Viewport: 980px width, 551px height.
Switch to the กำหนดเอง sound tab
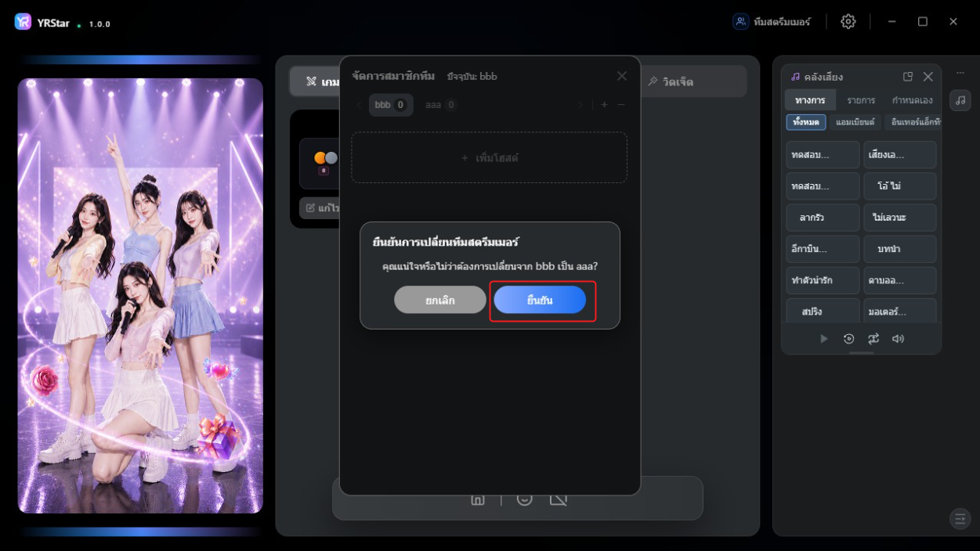[913, 100]
